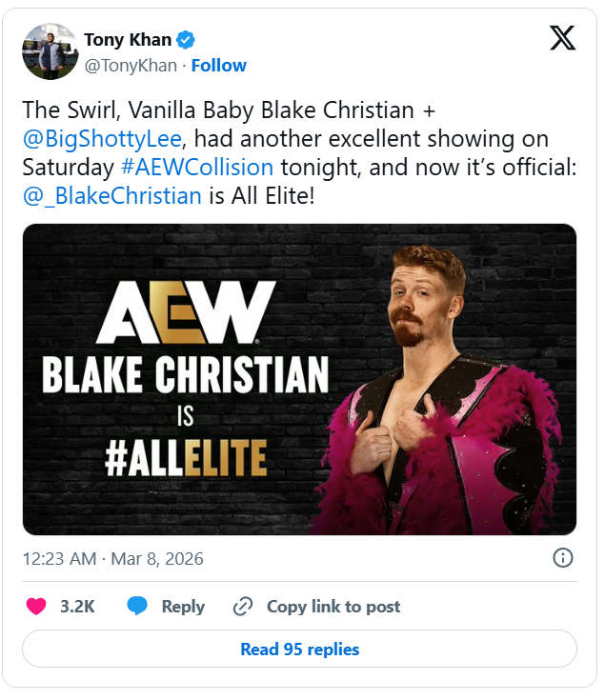Image resolution: width=605 pixels, height=700 pixels.
Task: Click the X logo
Action: [x=562, y=38]
